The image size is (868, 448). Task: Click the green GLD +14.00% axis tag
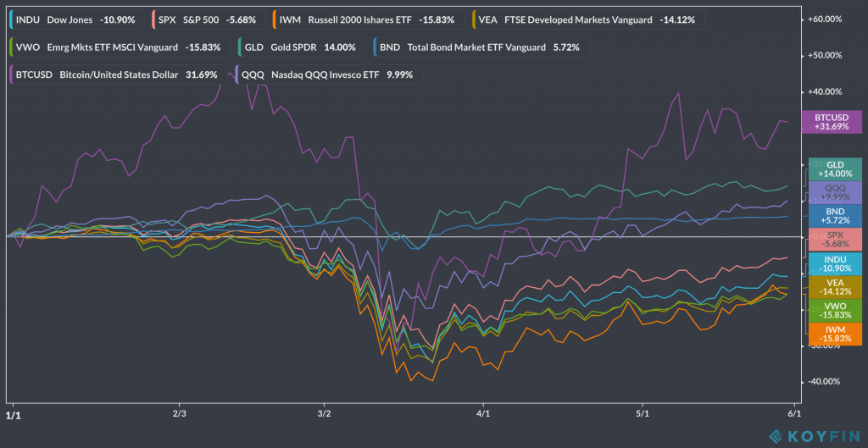coord(832,169)
